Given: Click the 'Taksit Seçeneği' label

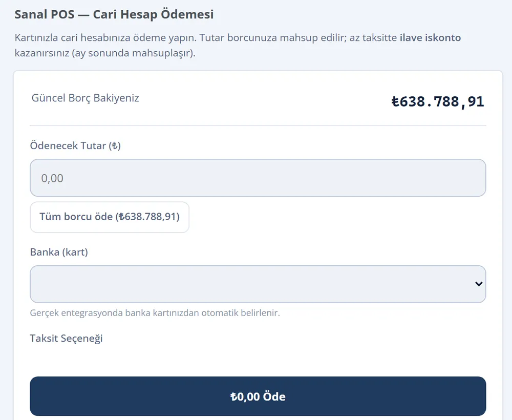Looking at the screenshot, I should (x=66, y=339).
